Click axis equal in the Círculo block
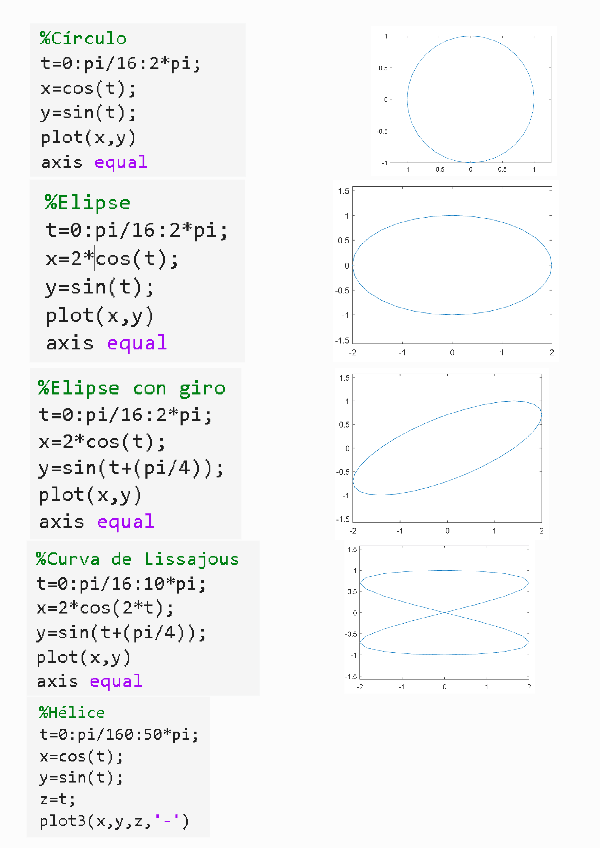 [x=94, y=162]
